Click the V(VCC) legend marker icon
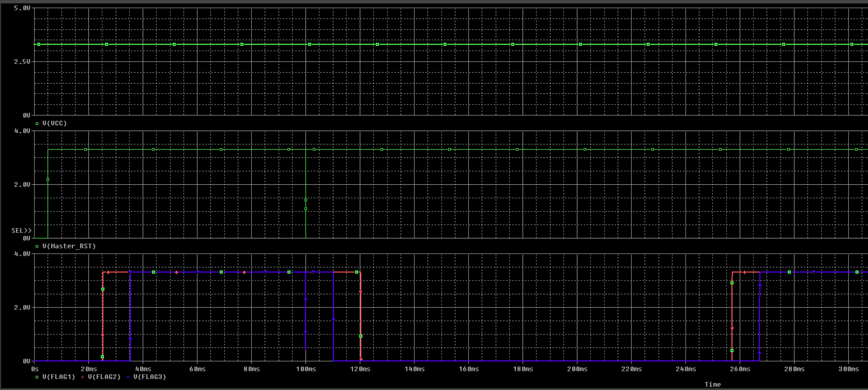The height and width of the screenshot is (390, 868). point(37,124)
